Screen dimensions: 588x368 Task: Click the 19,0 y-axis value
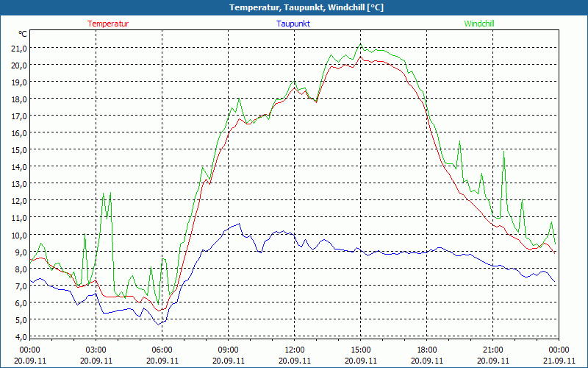pos(20,82)
